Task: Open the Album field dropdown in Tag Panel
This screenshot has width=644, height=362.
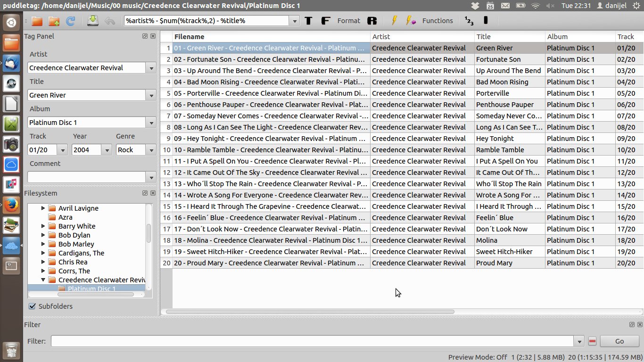Action: (151, 123)
